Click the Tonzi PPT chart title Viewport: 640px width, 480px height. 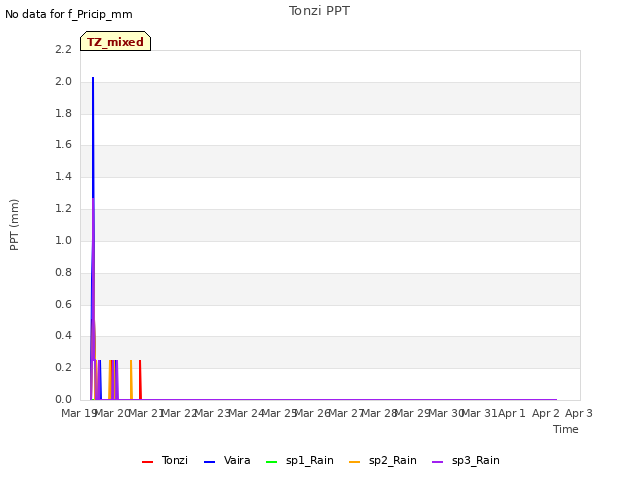(x=319, y=11)
